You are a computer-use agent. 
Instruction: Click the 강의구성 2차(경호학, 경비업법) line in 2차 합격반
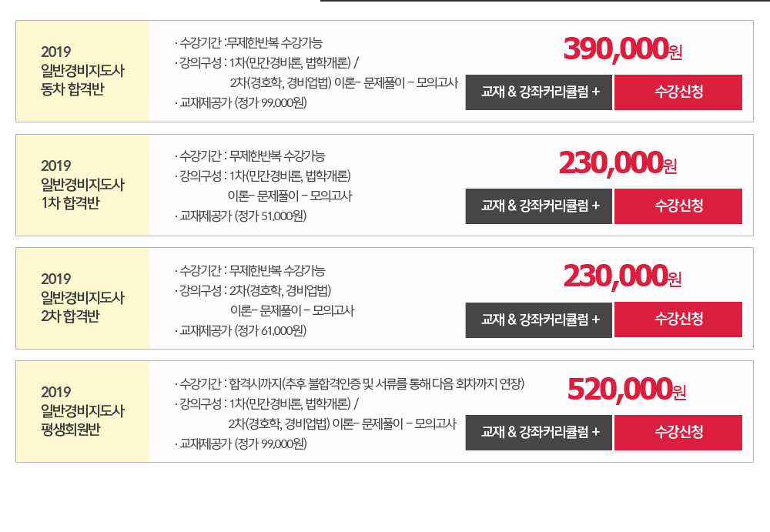tap(254, 291)
